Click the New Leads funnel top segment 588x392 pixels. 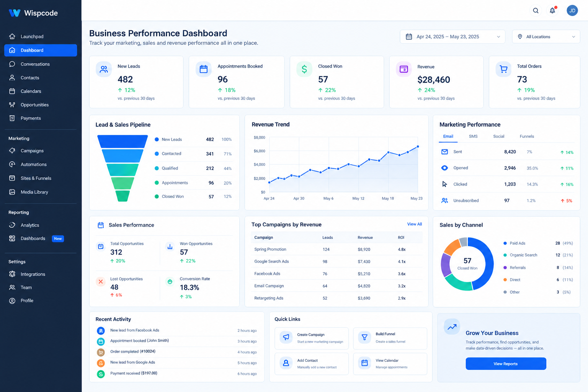[122, 141]
